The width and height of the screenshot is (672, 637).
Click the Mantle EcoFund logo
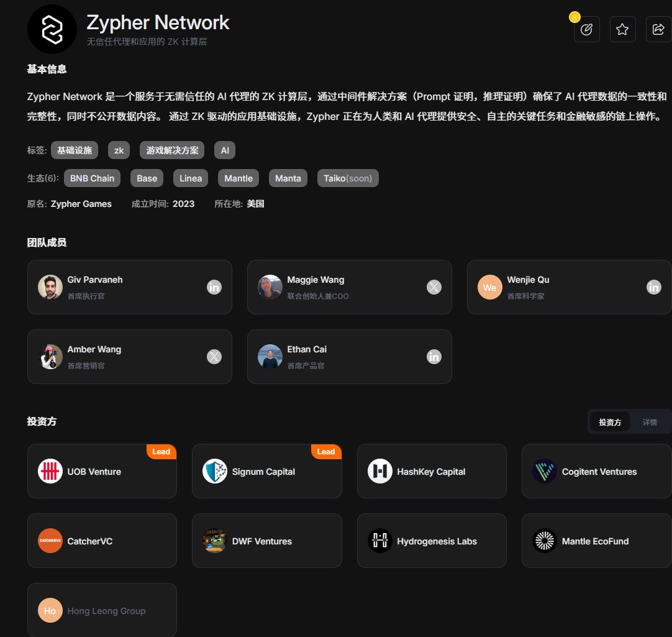pos(544,541)
